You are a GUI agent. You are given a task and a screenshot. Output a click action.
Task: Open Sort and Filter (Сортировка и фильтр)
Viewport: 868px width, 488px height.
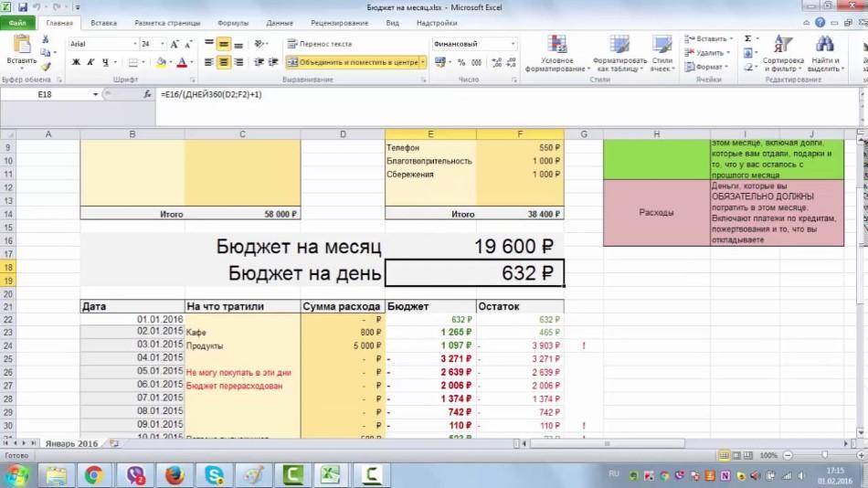pyautogui.click(x=782, y=53)
